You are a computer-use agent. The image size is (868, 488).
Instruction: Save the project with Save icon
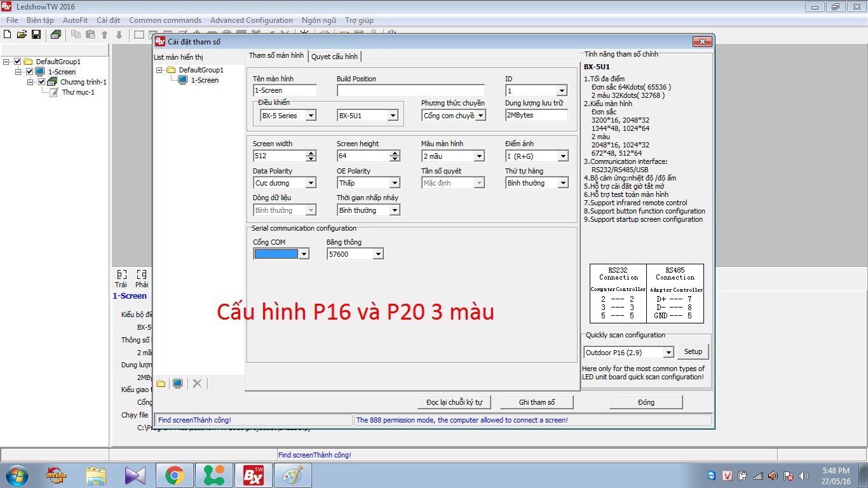pos(37,34)
